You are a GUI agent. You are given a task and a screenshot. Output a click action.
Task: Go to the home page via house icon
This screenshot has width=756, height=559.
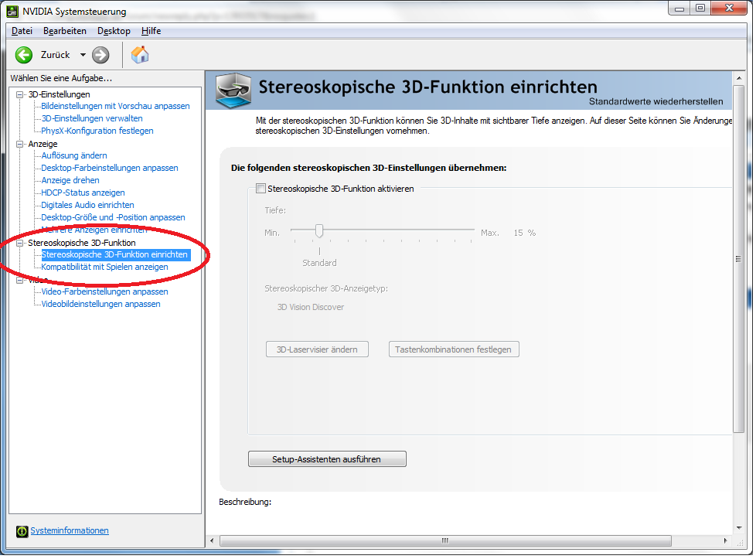pyautogui.click(x=140, y=54)
